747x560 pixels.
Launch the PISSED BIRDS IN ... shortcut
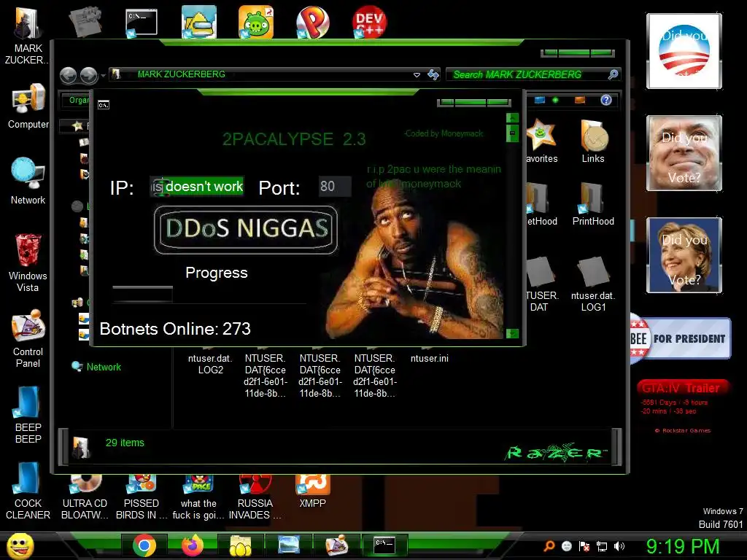(142, 497)
